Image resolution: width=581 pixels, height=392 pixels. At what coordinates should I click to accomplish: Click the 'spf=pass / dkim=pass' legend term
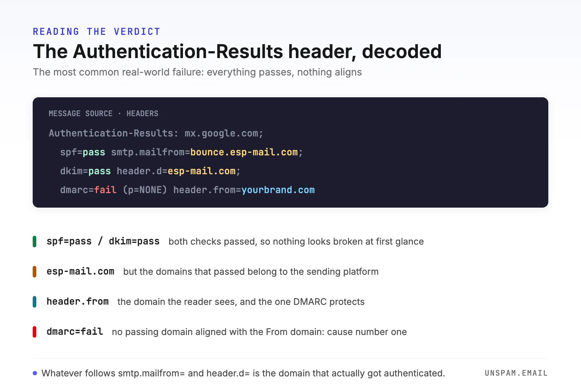[x=103, y=241]
